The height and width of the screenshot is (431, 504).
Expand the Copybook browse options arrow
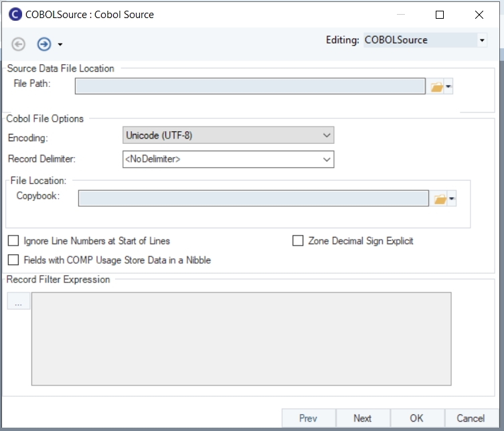[452, 199]
